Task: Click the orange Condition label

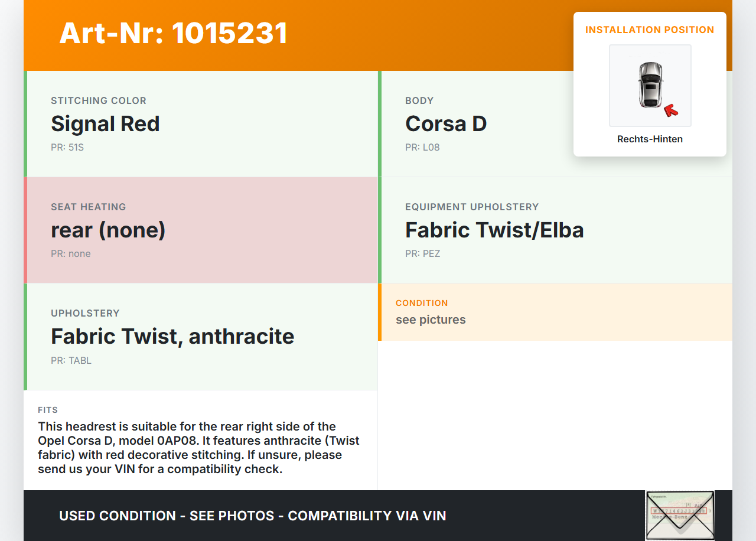Action: click(422, 303)
